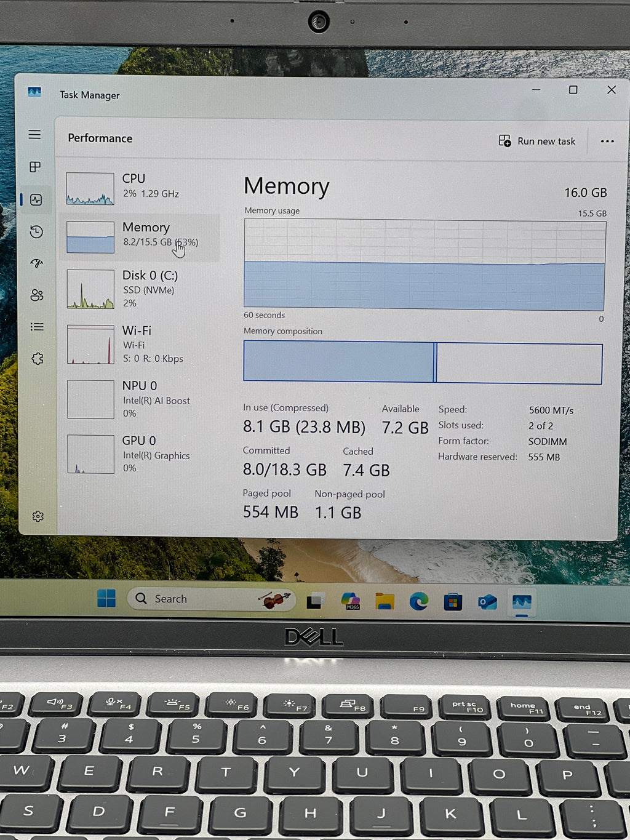Close the Task Manager window
Image resolution: width=630 pixels, height=840 pixels.
point(612,90)
